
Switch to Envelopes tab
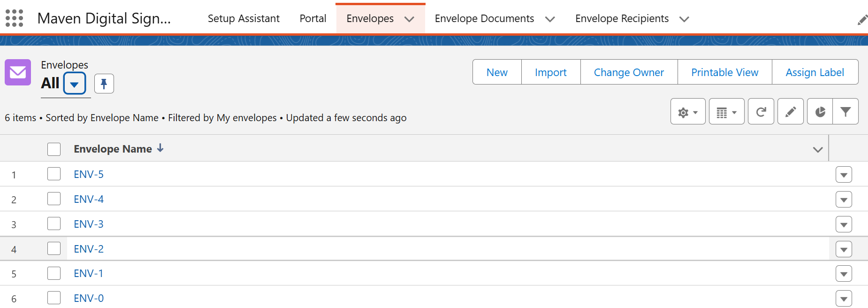pyautogui.click(x=370, y=18)
